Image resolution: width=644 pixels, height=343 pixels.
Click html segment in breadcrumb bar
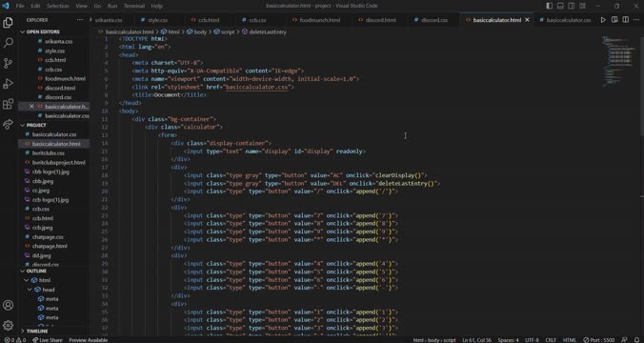pyautogui.click(x=171, y=31)
